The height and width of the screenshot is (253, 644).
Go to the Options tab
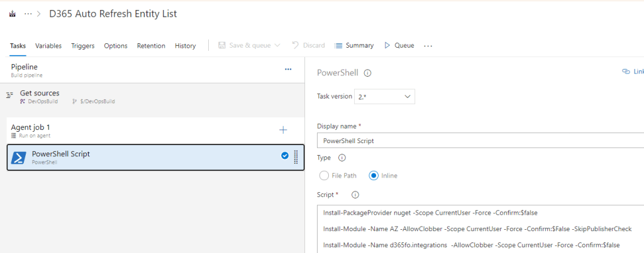(116, 46)
